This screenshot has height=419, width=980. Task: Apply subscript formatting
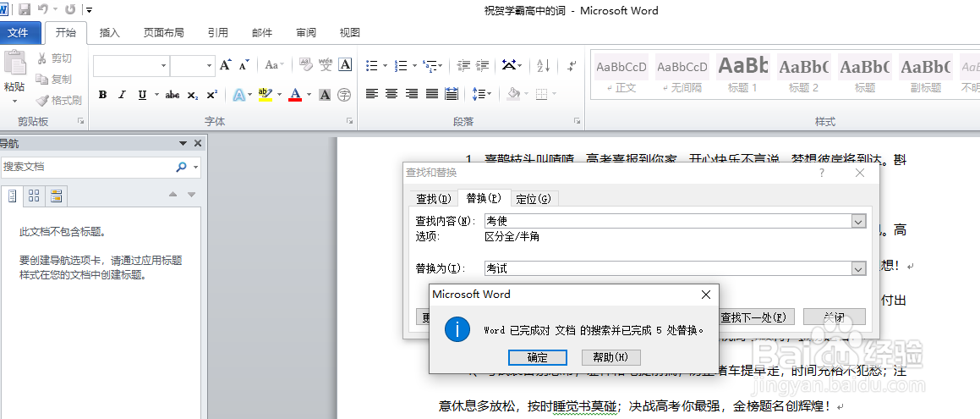193,95
